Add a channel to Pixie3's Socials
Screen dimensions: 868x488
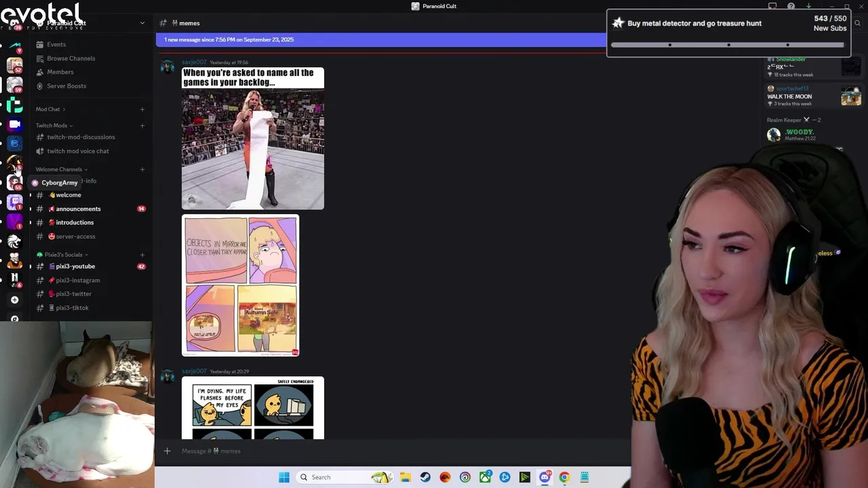click(142, 255)
